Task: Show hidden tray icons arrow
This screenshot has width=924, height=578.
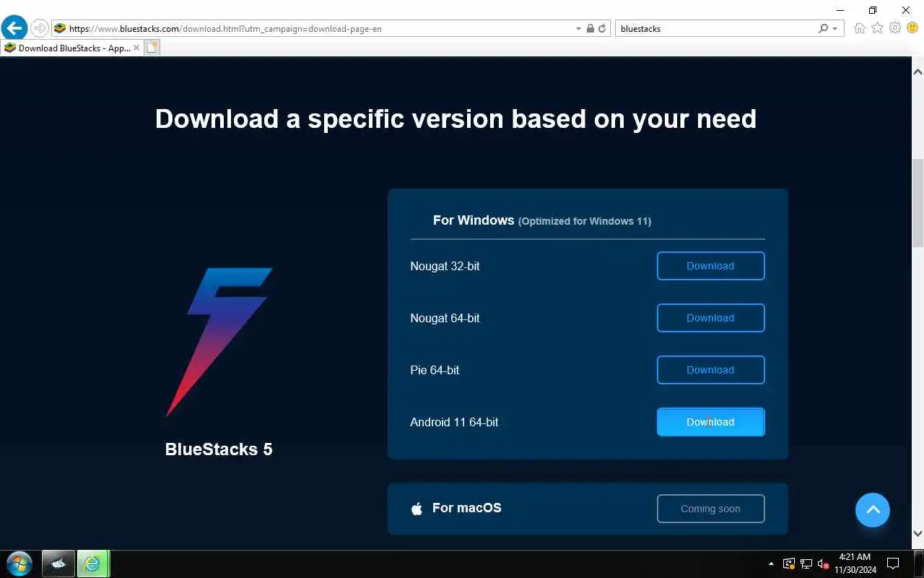Action: [x=771, y=564]
